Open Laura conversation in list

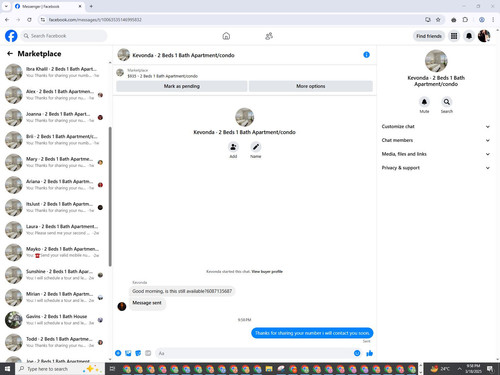click(x=55, y=230)
